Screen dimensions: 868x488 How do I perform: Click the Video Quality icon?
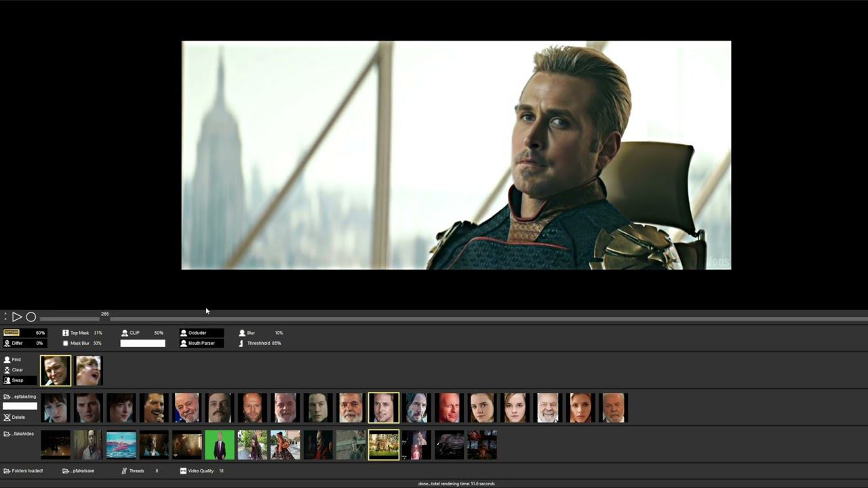183,470
